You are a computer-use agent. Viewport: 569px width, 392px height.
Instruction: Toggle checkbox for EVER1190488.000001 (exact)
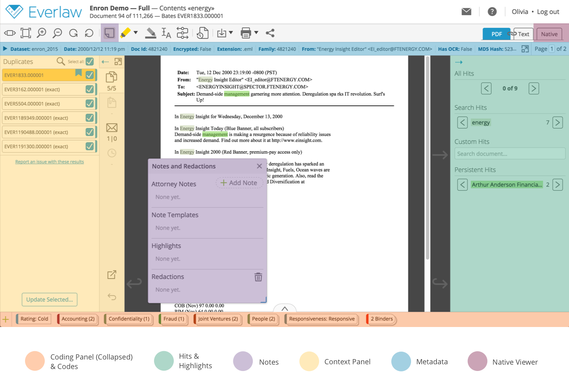click(x=90, y=132)
